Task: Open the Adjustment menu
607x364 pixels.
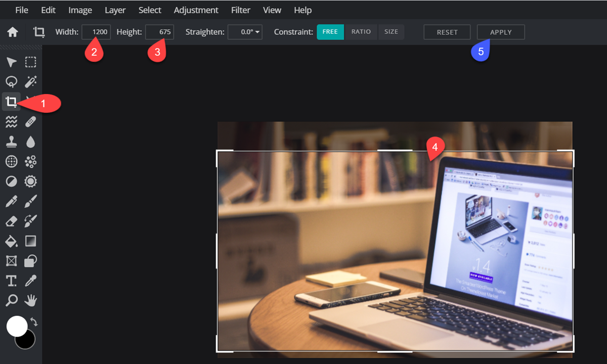Action: pos(196,10)
